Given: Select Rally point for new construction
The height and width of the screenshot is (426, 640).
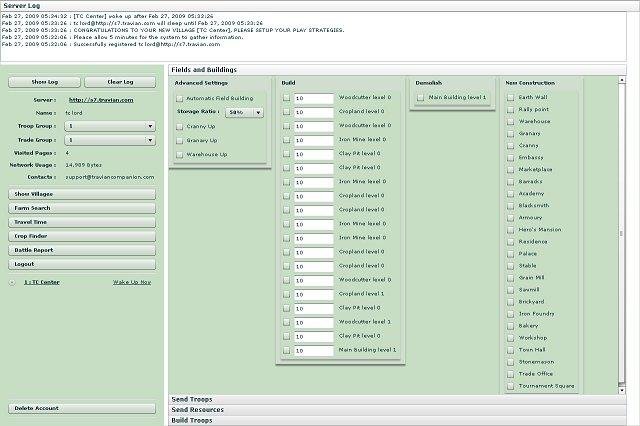Looking at the screenshot, I should tap(510, 110).
